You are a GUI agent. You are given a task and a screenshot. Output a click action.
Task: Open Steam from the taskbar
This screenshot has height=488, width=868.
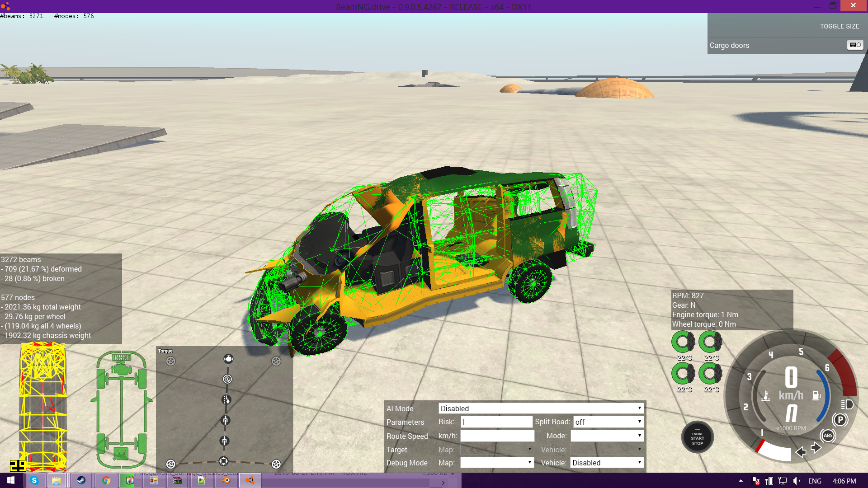81,480
